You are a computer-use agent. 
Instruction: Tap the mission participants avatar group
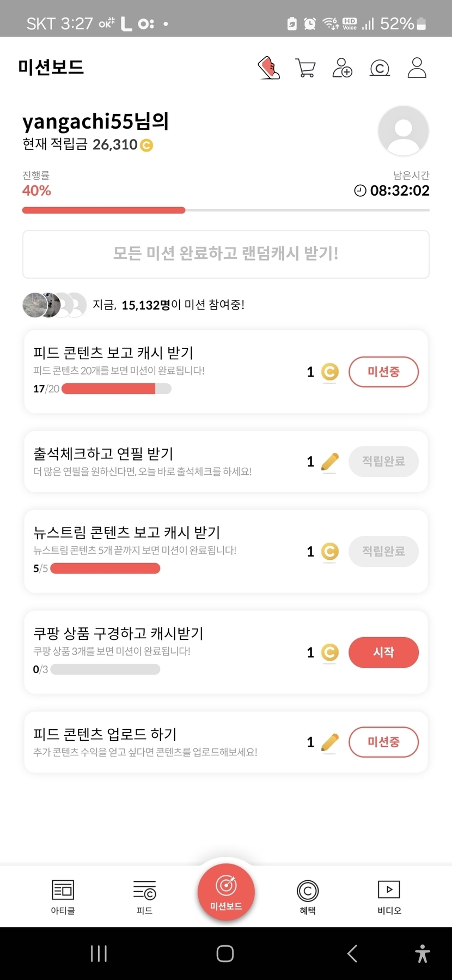(54, 305)
